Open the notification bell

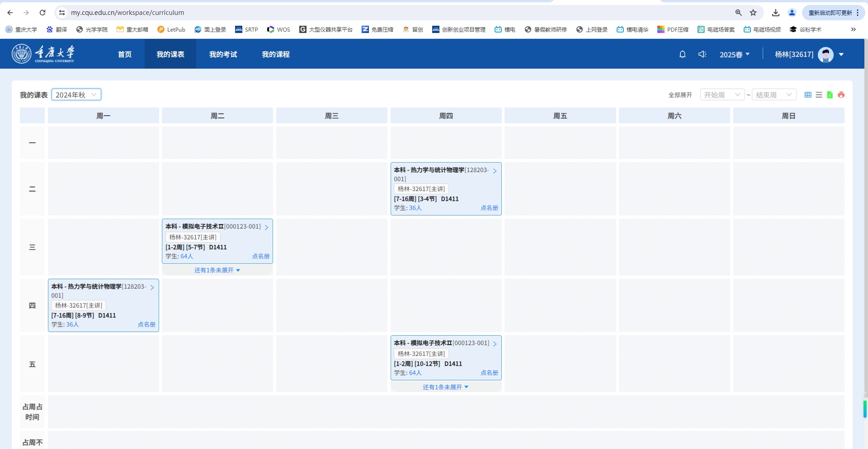tap(683, 54)
